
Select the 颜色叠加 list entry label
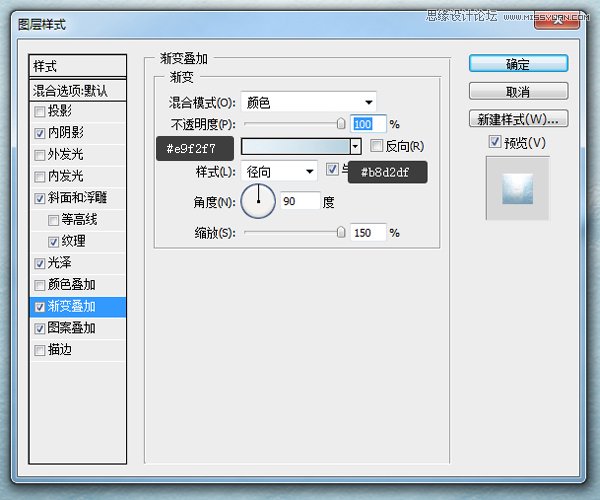click(72, 284)
